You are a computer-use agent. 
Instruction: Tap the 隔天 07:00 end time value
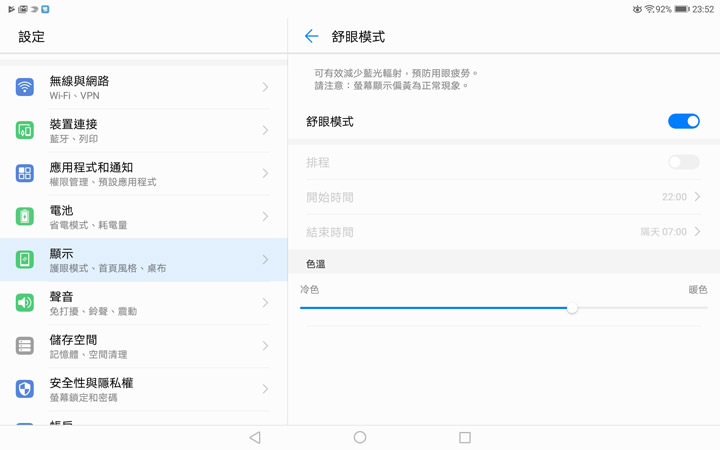[664, 232]
